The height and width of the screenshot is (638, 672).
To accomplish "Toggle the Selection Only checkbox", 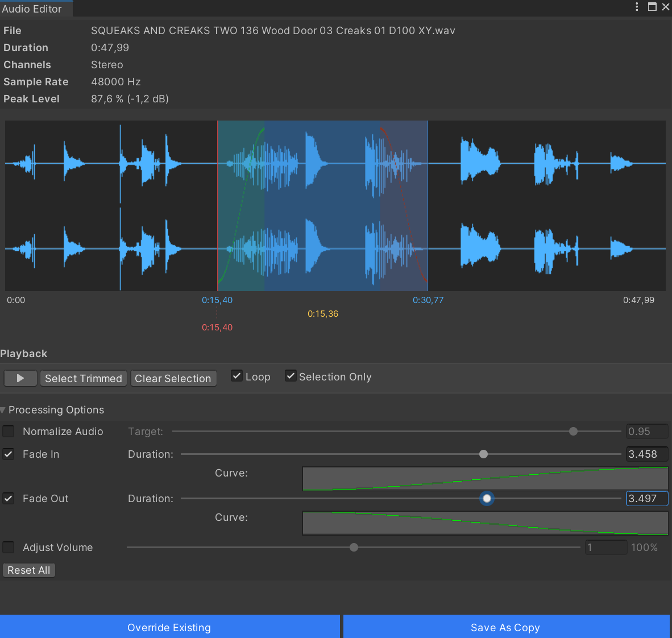I will pyautogui.click(x=291, y=376).
